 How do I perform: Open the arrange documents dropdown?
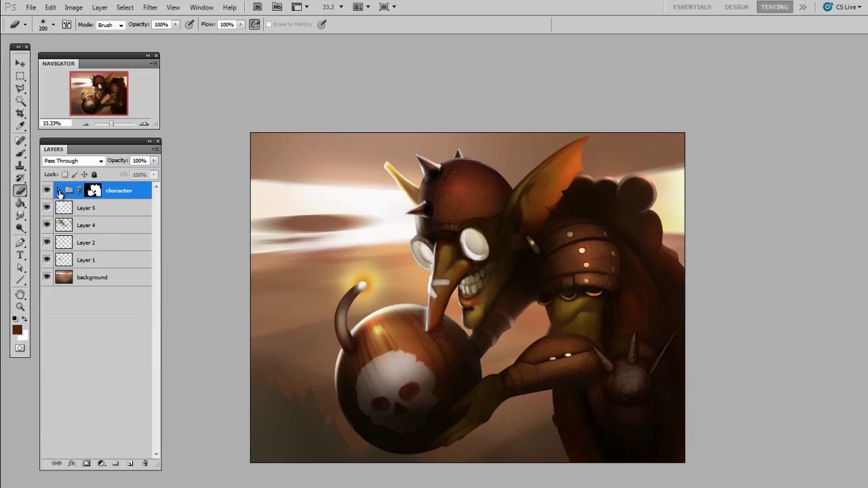361,7
